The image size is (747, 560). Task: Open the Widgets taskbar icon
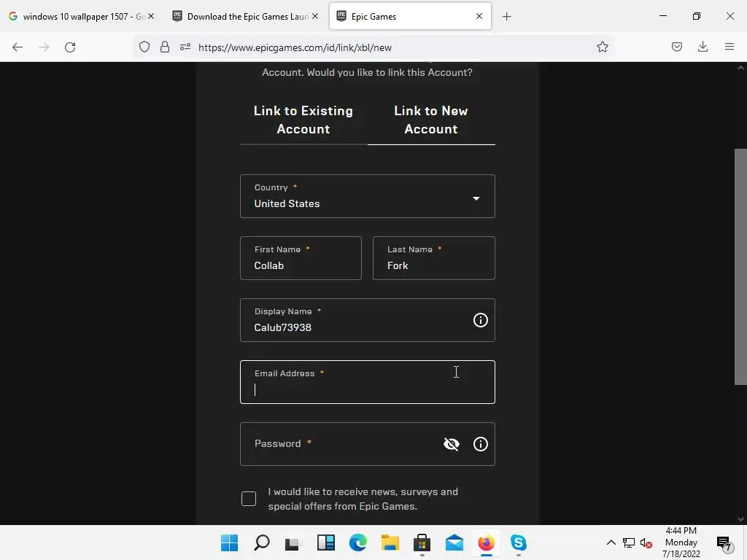pyautogui.click(x=326, y=542)
